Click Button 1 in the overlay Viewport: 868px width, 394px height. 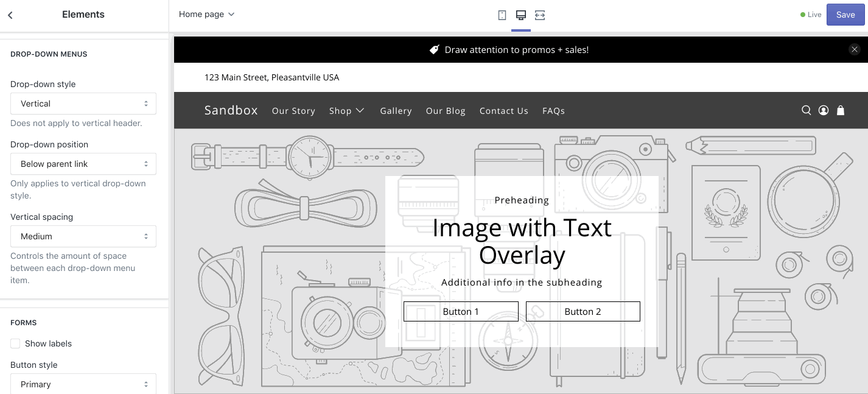(461, 311)
